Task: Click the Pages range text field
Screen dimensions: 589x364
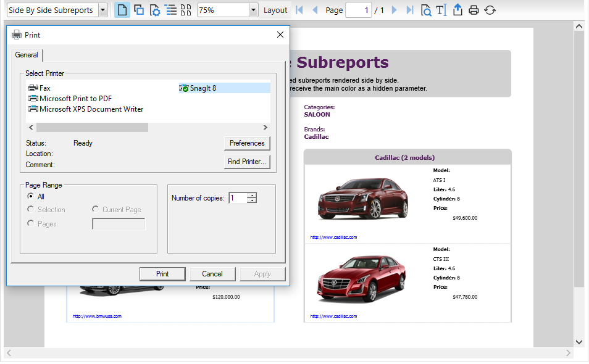Action: pos(119,224)
